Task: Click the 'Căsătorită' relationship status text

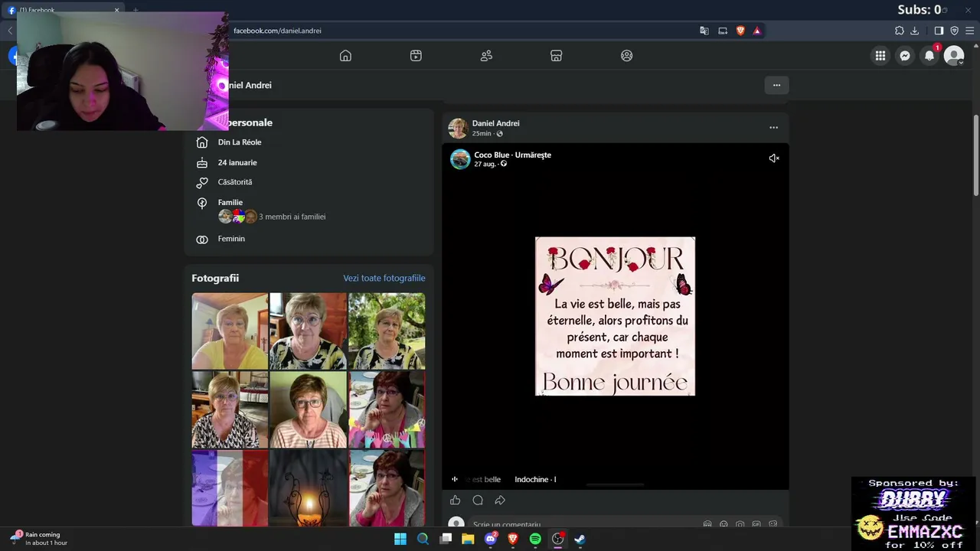Action: (x=235, y=182)
